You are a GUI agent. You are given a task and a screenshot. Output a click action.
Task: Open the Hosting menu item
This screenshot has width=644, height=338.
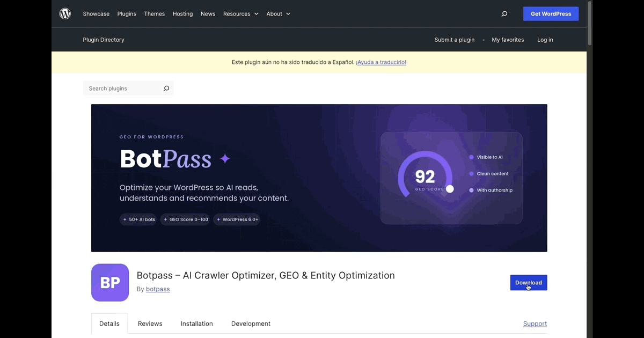[182, 14]
